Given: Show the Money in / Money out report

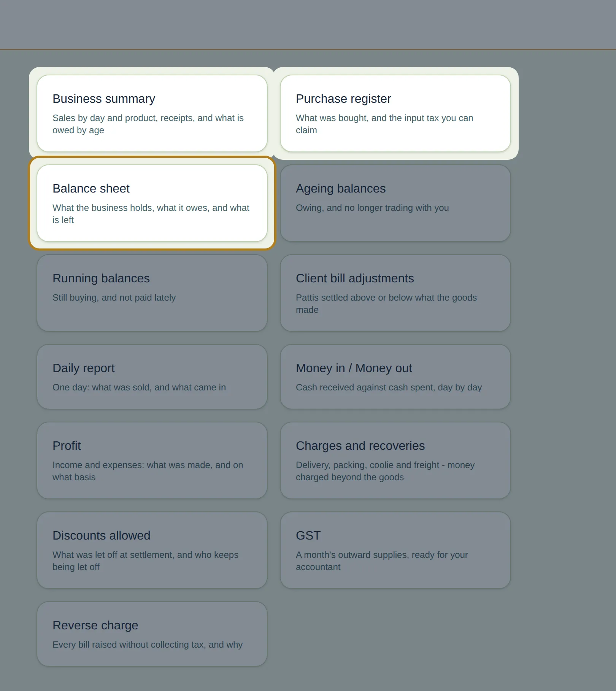Looking at the screenshot, I should pyautogui.click(x=395, y=377).
